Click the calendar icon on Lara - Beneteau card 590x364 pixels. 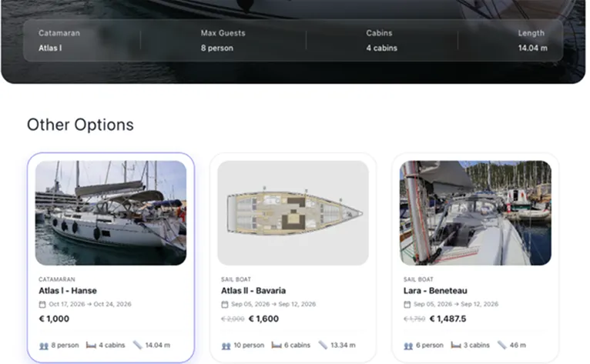coord(407,304)
